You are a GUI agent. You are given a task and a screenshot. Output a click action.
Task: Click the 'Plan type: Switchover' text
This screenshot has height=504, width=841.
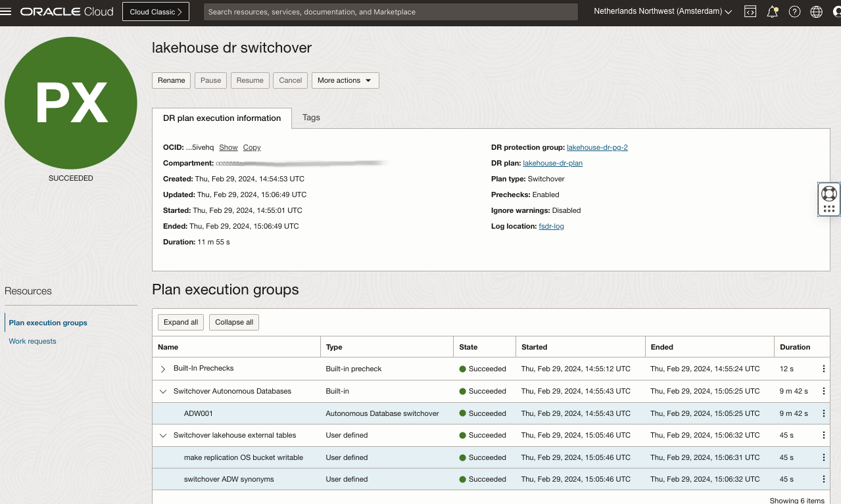tap(528, 179)
